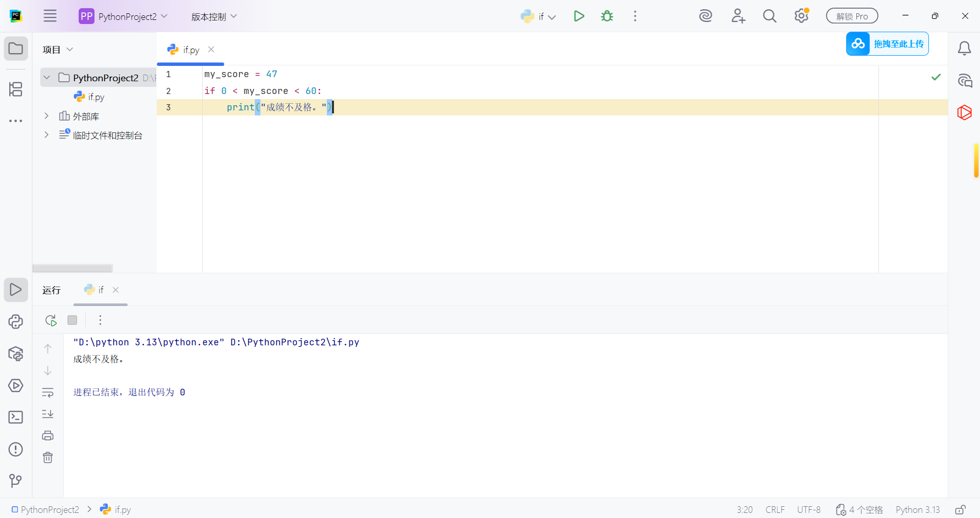Viewport: 980px width, 518px height.
Task: Run the current 'if' configuration
Action: tap(579, 16)
